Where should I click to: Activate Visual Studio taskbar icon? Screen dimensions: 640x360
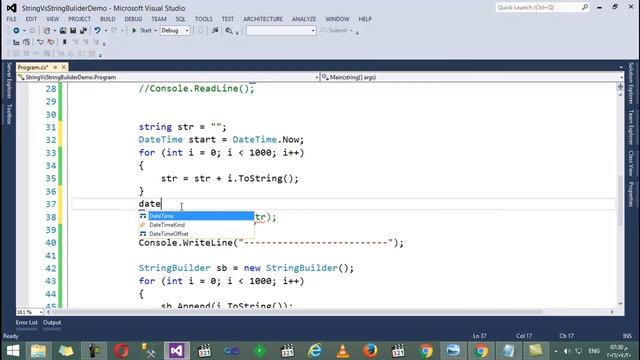click(x=176, y=351)
